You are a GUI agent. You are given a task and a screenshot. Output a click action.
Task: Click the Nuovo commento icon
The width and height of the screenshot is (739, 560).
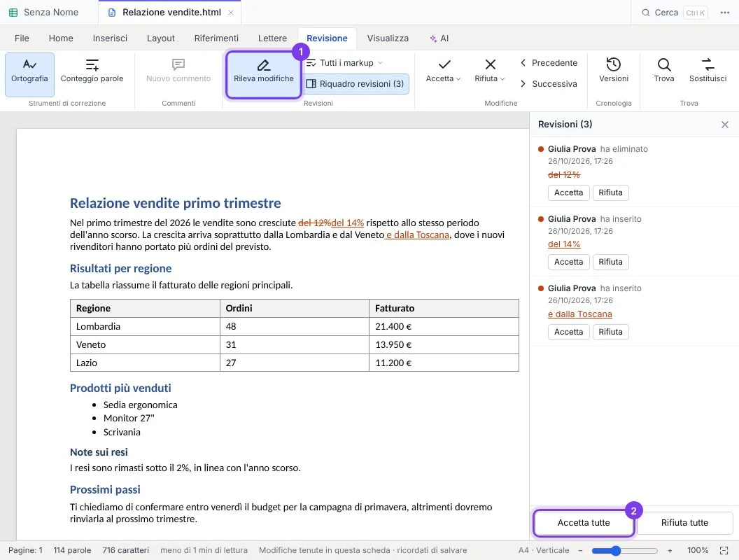(178, 64)
